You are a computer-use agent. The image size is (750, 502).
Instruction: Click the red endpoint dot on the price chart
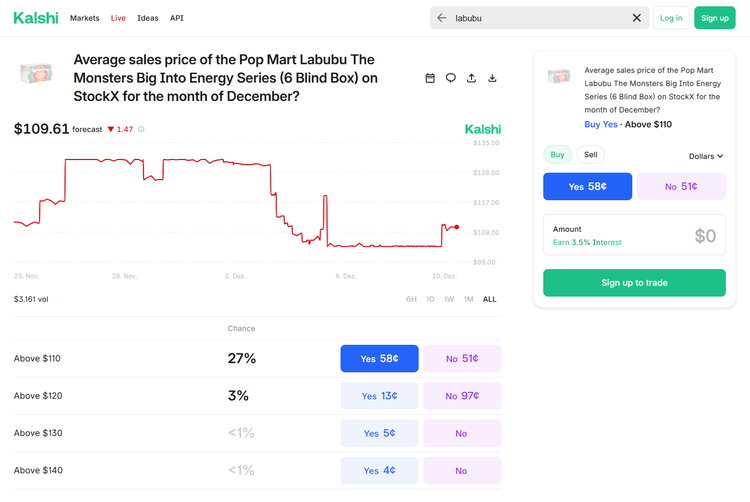(x=457, y=227)
